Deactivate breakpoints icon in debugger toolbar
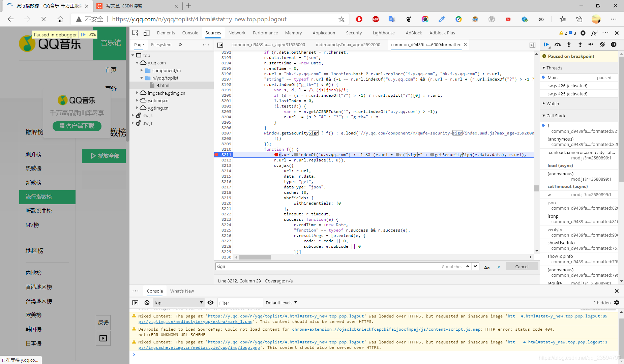 pyautogui.click(x=602, y=44)
